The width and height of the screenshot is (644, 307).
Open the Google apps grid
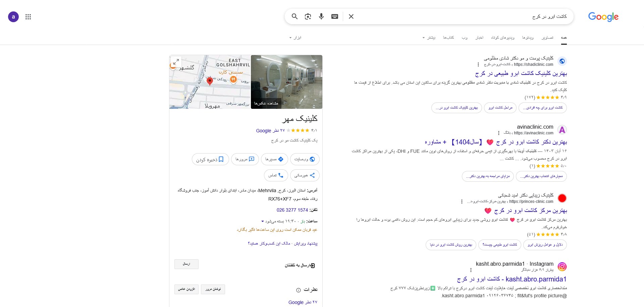[28, 17]
